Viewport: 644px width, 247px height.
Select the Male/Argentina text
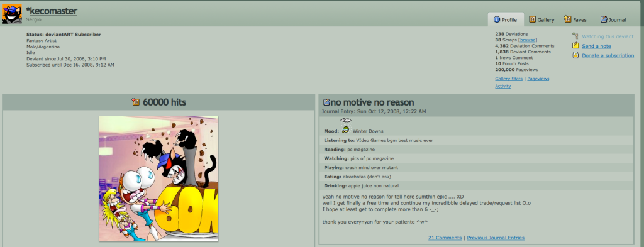(x=43, y=47)
